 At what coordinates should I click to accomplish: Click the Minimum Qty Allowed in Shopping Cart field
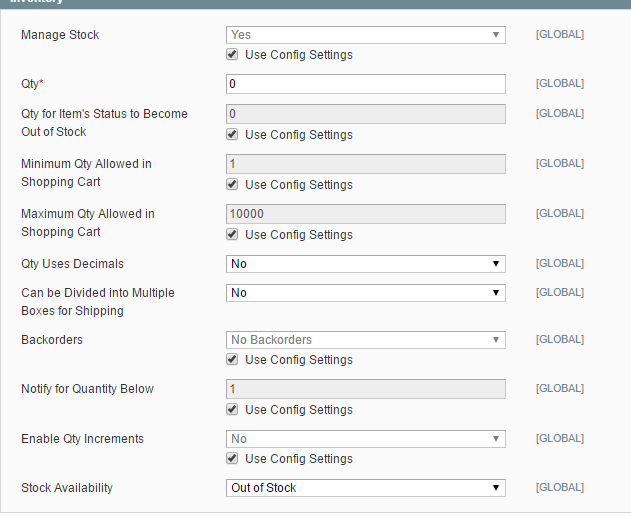(x=365, y=164)
